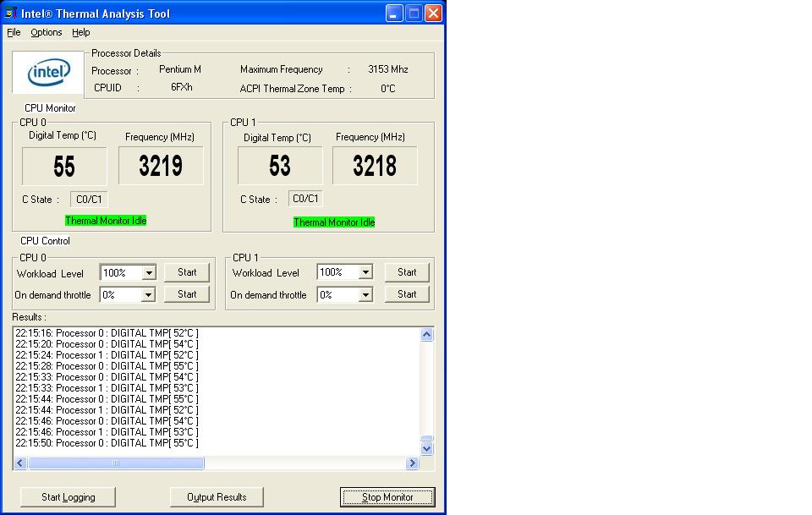Image resolution: width=812 pixels, height=515 pixels.
Task: Start CPU 1 workload
Action: pos(407,272)
